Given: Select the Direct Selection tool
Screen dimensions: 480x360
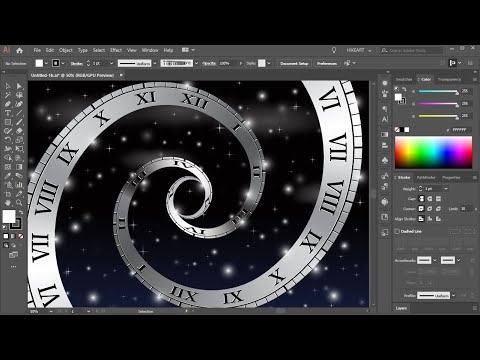Looking at the screenshot, I should point(19,86).
